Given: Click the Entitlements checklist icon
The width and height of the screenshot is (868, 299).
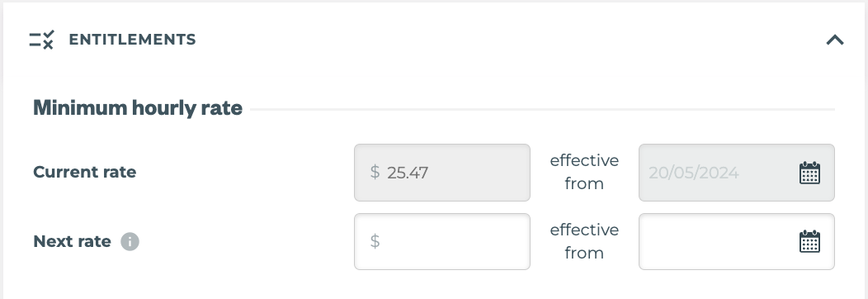Looking at the screenshot, I should [41, 40].
